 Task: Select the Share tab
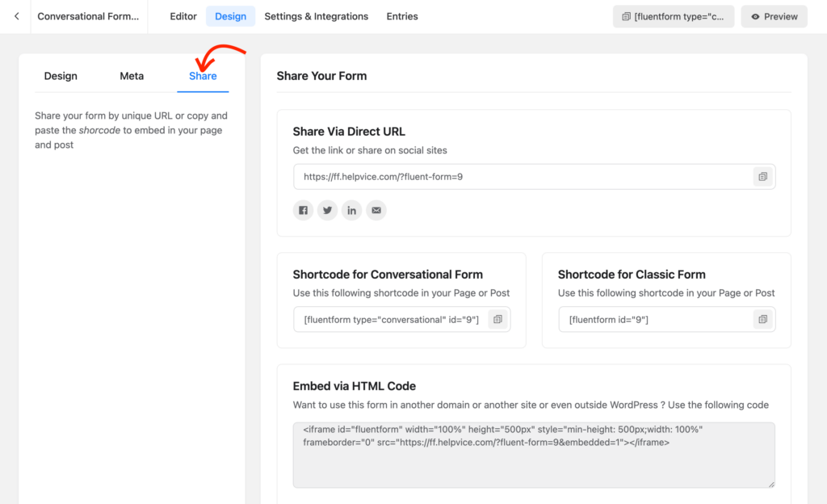[x=202, y=75]
